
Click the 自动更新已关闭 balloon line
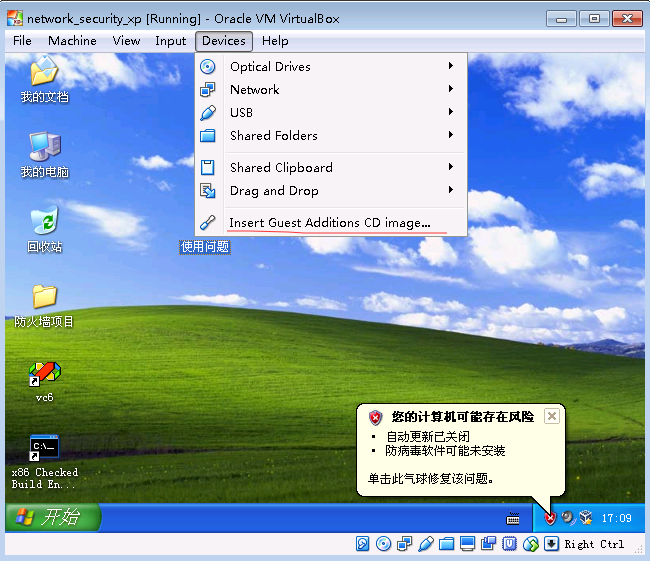428,436
